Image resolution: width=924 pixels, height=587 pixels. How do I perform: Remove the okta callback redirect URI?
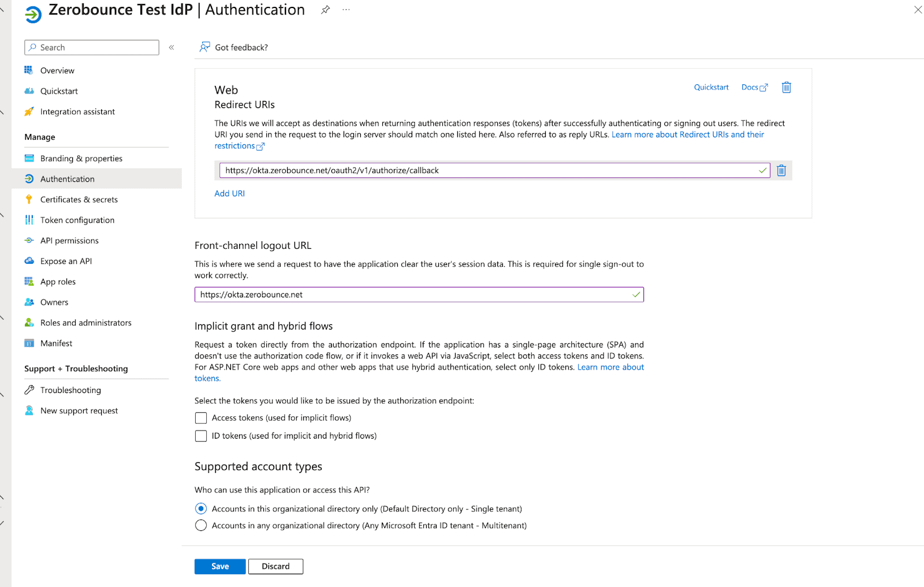pos(781,170)
